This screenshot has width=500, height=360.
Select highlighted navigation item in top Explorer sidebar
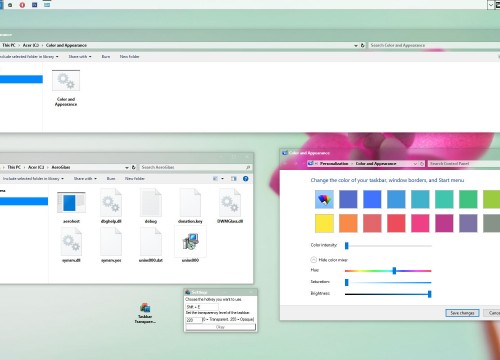coord(21,79)
